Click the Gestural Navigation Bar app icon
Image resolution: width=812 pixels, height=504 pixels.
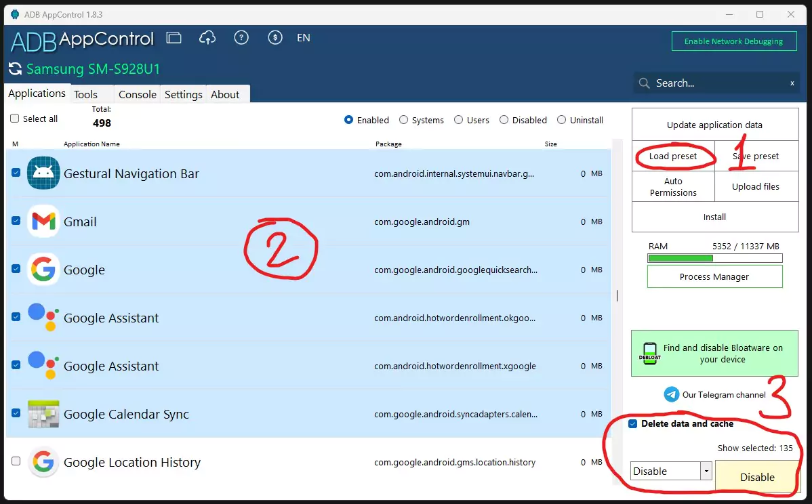click(43, 173)
